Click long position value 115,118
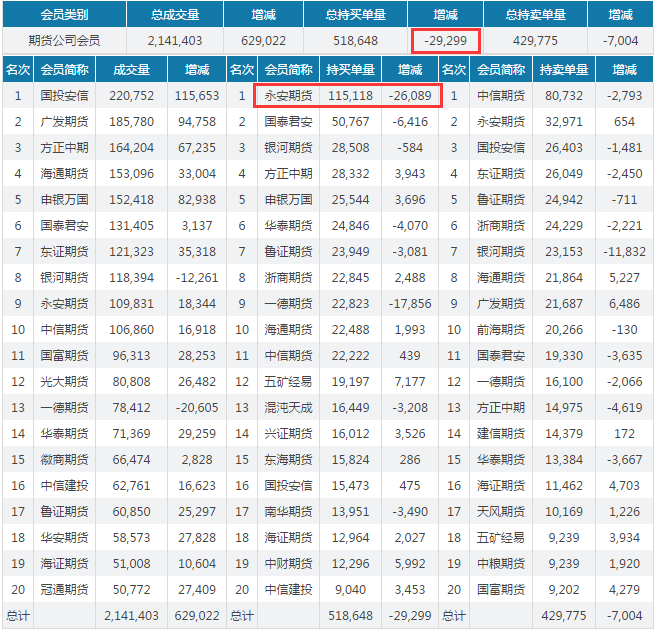654x631 pixels. pos(350,96)
